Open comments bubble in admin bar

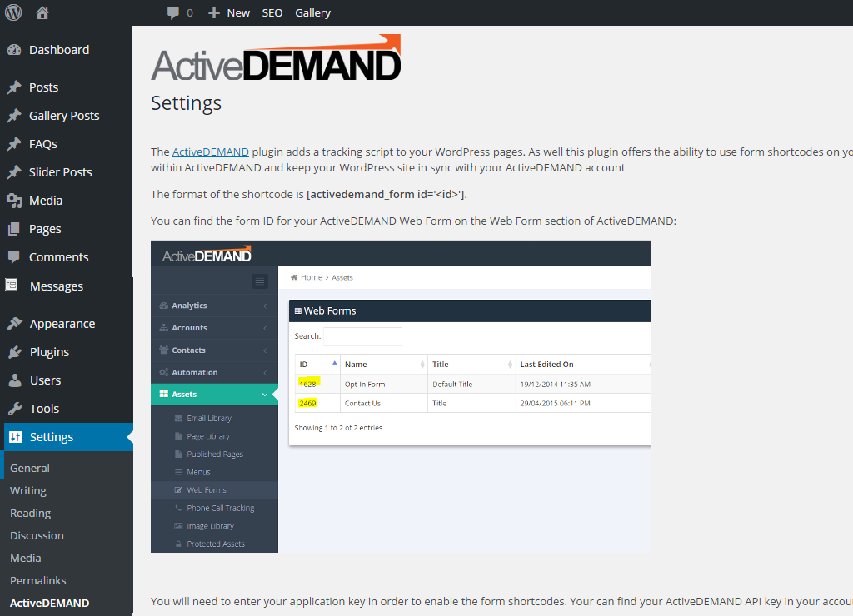tap(173, 13)
